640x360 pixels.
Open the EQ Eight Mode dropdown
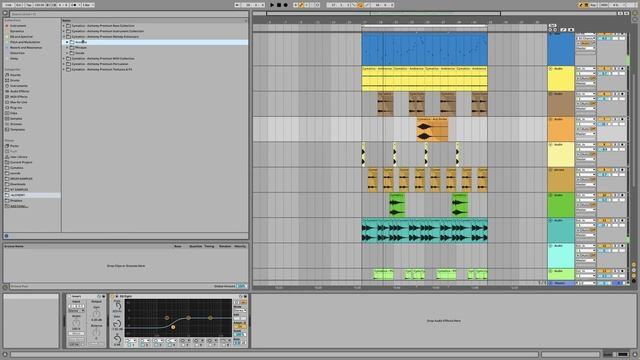click(240, 311)
